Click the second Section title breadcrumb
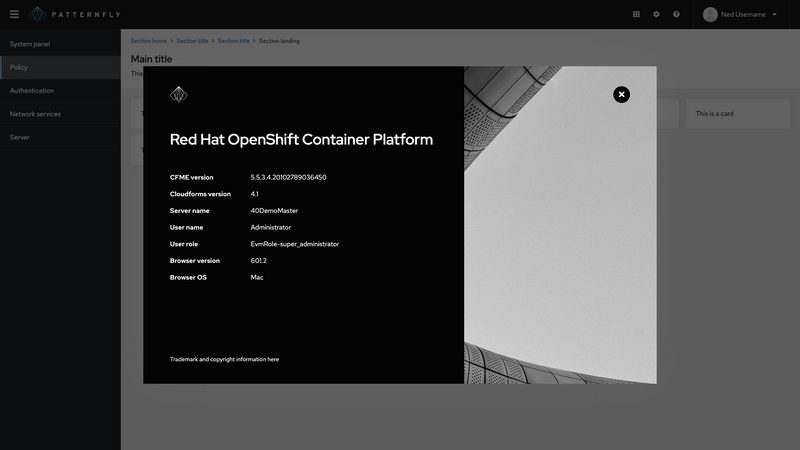 [234, 41]
